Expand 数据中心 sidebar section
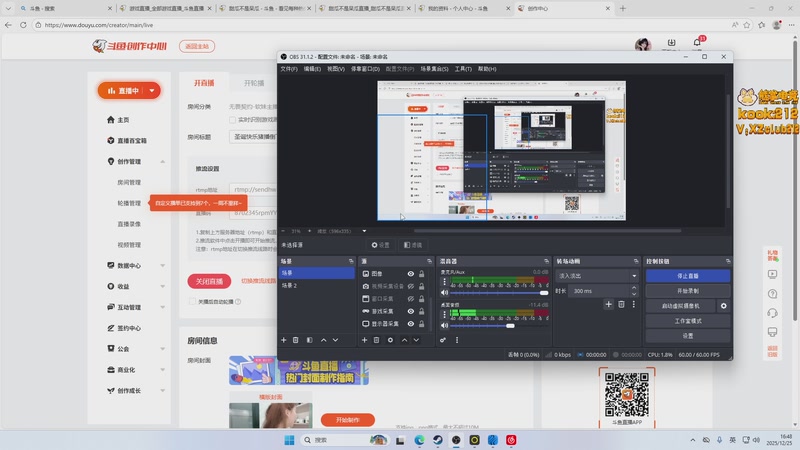The width and height of the screenshot is (800, 450). tap(162, 266)
